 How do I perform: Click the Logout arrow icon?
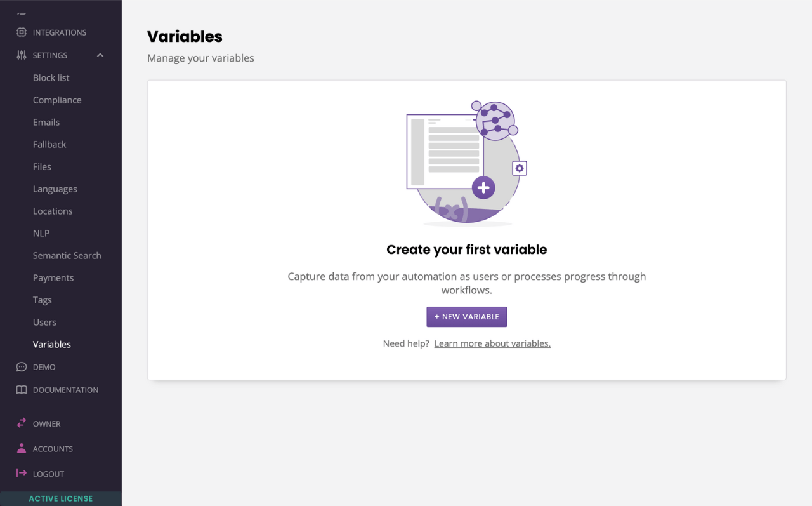pos(20,473)
